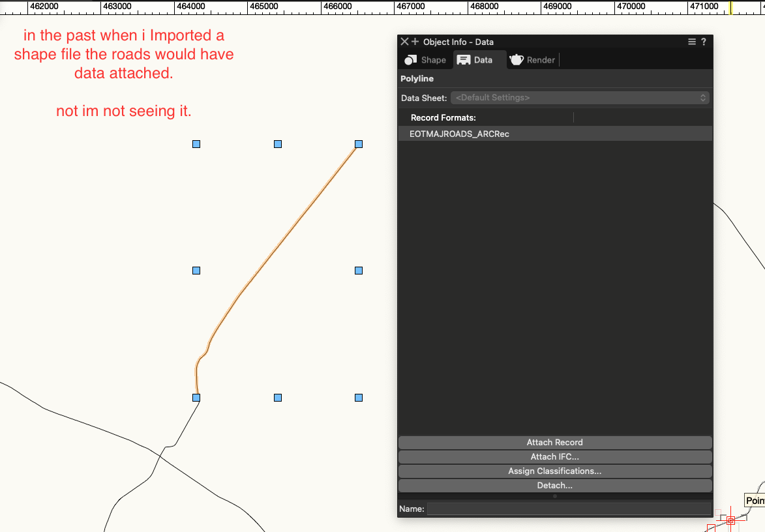765x532 pixels.
Task: Switch to the Render tab
Action: [x=533, y=60]
